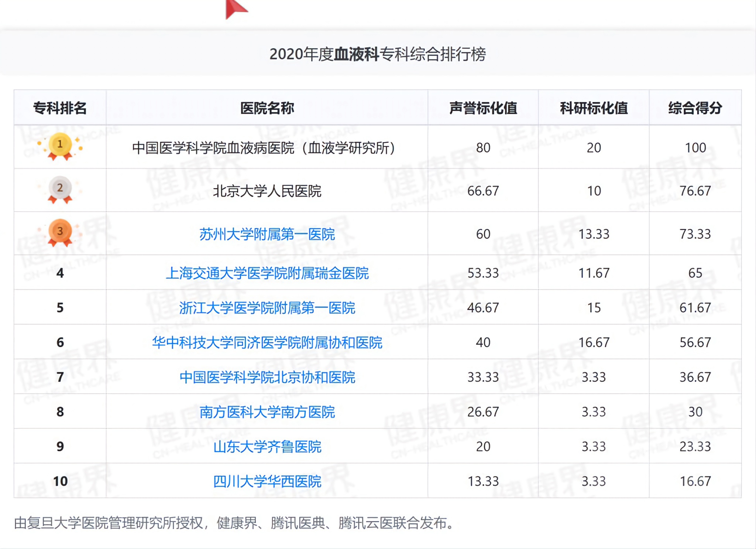Click the rank 10 number cell

point(60,481)
